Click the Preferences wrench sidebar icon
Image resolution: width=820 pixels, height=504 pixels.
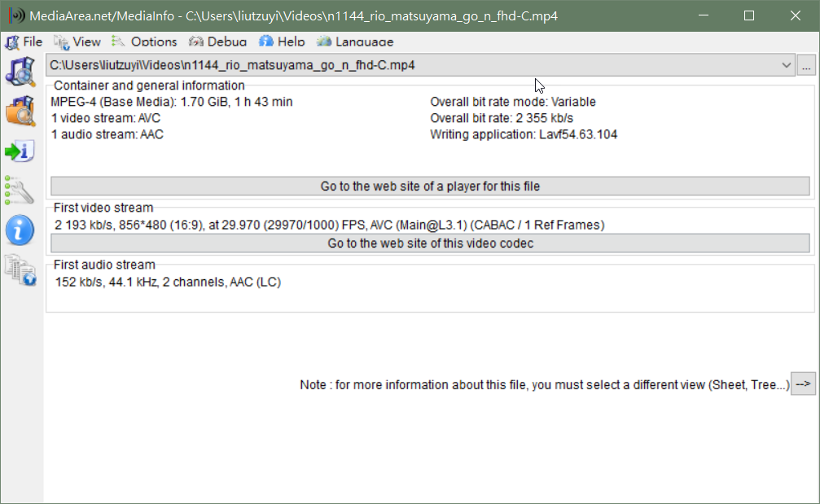20,191
